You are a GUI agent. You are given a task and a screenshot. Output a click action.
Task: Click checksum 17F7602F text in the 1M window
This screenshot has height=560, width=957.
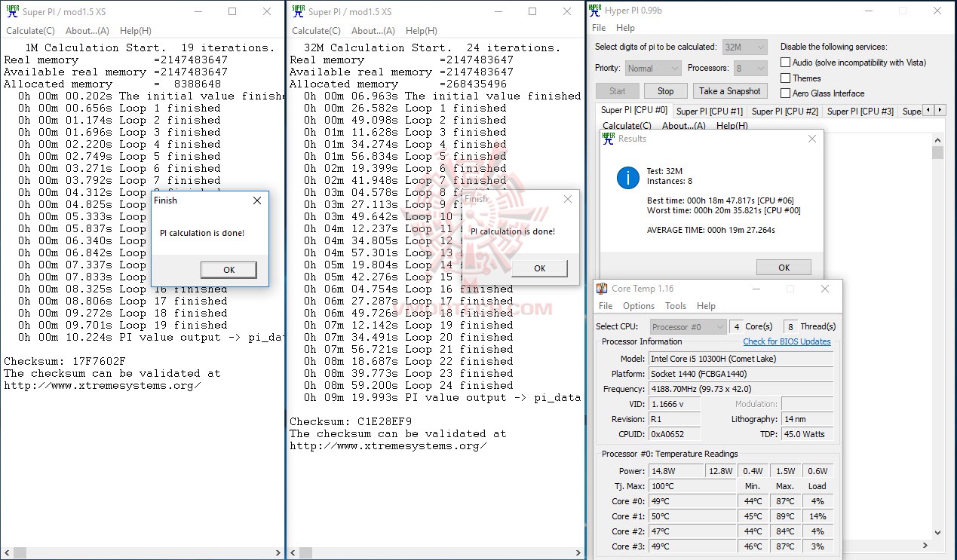pyautogui.click(x=98, y=361)
